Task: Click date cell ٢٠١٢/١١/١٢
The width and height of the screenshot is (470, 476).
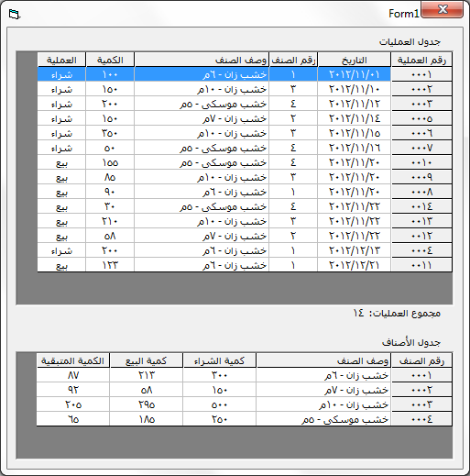Action: pos(355,104)
